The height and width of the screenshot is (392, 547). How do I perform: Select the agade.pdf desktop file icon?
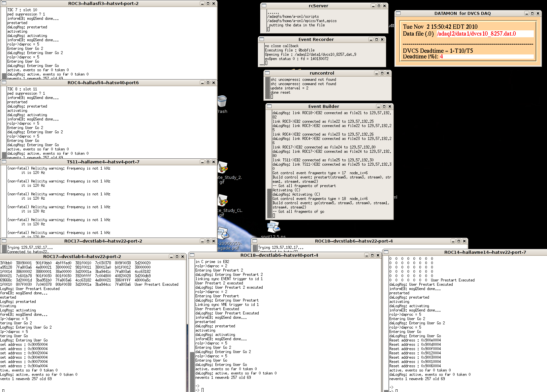(223, 233)
